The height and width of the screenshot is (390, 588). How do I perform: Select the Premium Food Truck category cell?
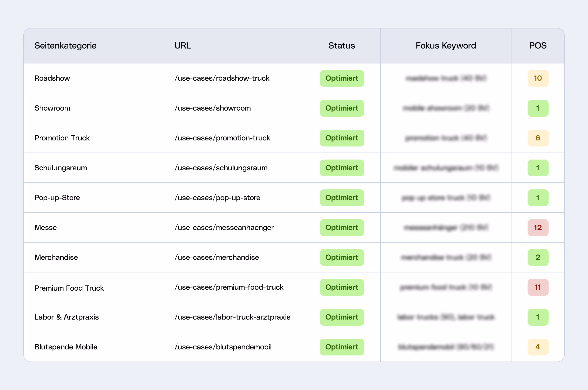click(69, 288)
